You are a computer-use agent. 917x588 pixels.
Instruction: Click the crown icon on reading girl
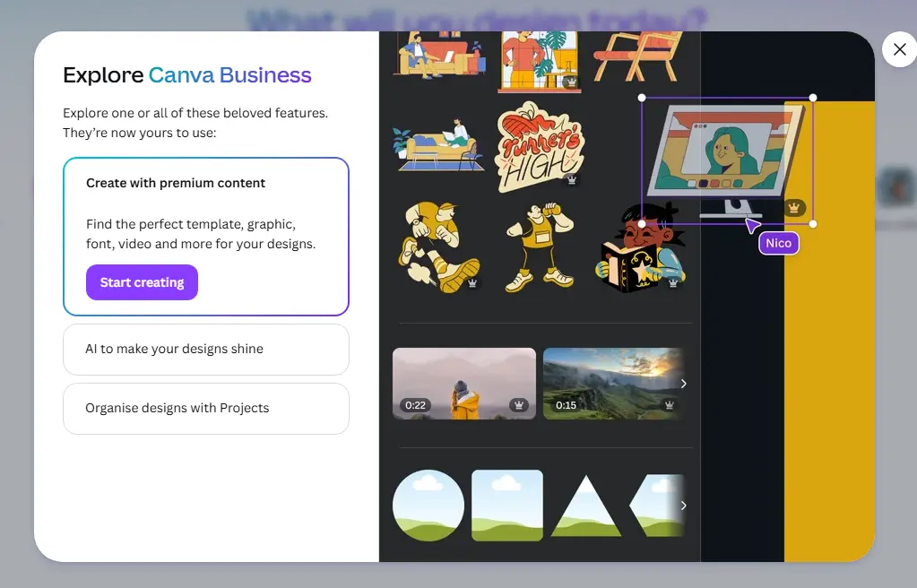click(672, 283)
